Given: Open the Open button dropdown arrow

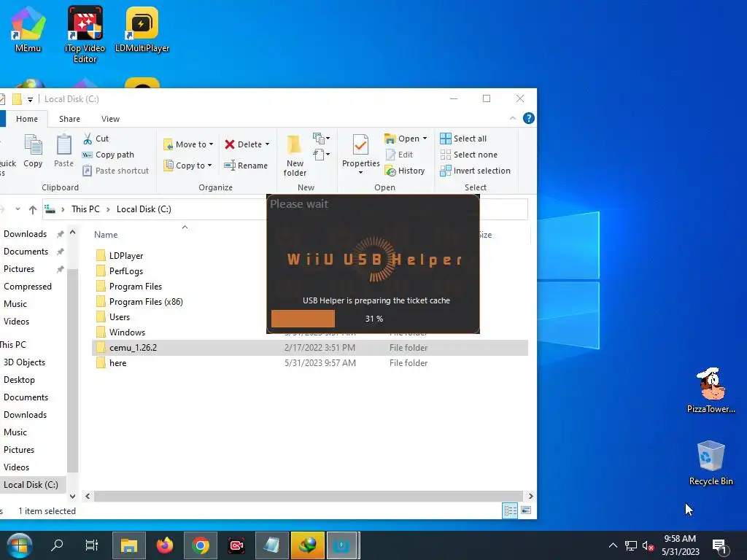Looking at the screenshot, I should click(425, 139).
